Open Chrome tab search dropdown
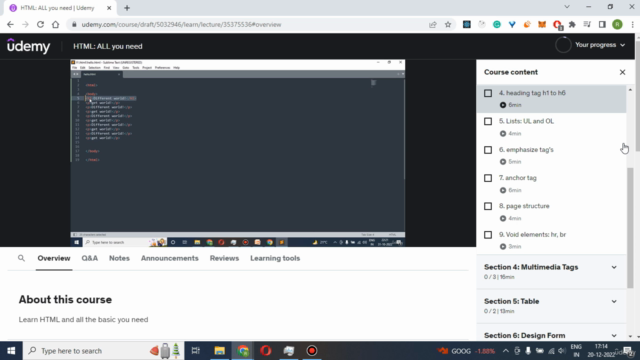The image size is (640, 360). 567,7
